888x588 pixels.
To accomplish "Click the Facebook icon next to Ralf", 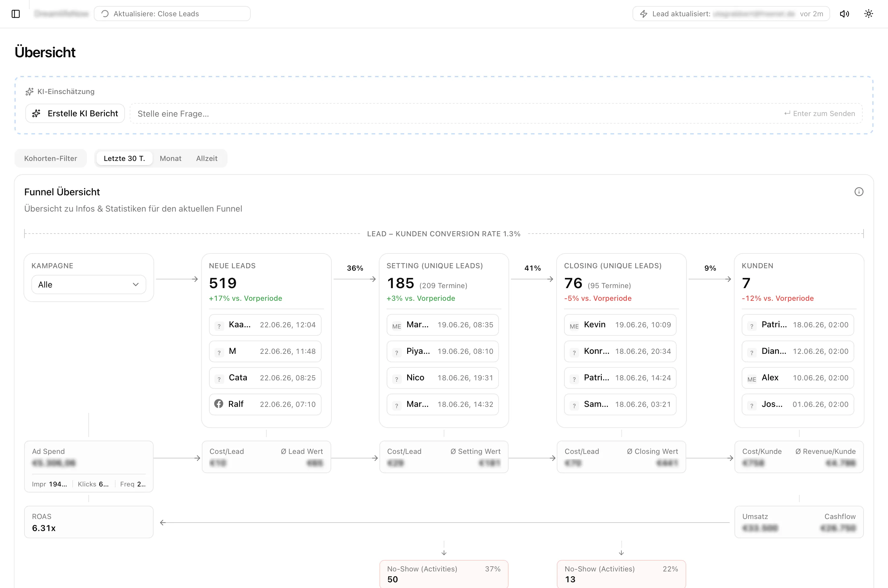I will point(219,404).
